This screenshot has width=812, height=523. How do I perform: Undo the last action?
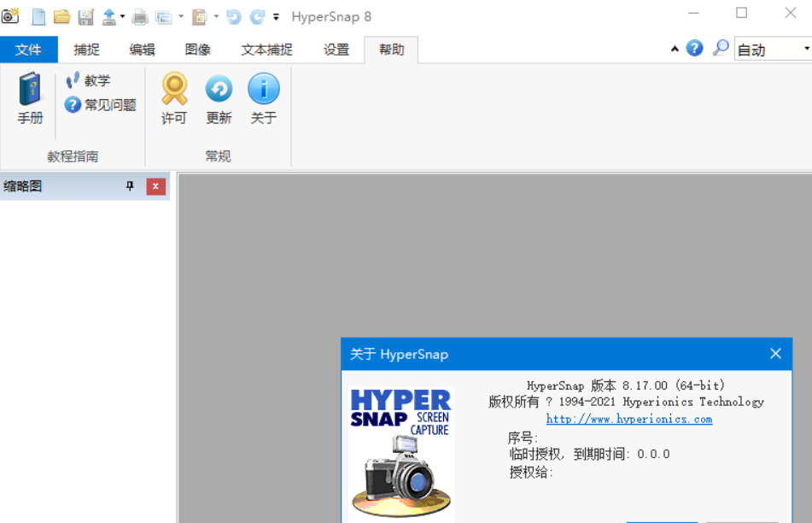click(234, 17)
